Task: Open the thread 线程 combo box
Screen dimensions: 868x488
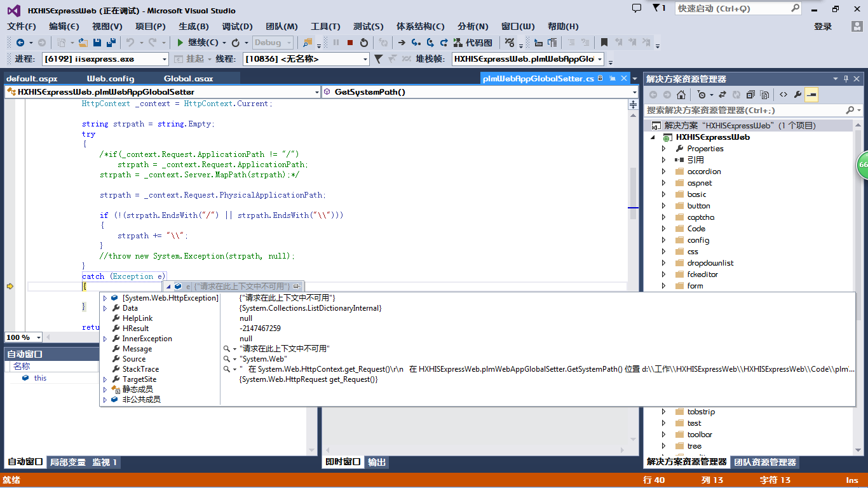Action: coord(306,58)
